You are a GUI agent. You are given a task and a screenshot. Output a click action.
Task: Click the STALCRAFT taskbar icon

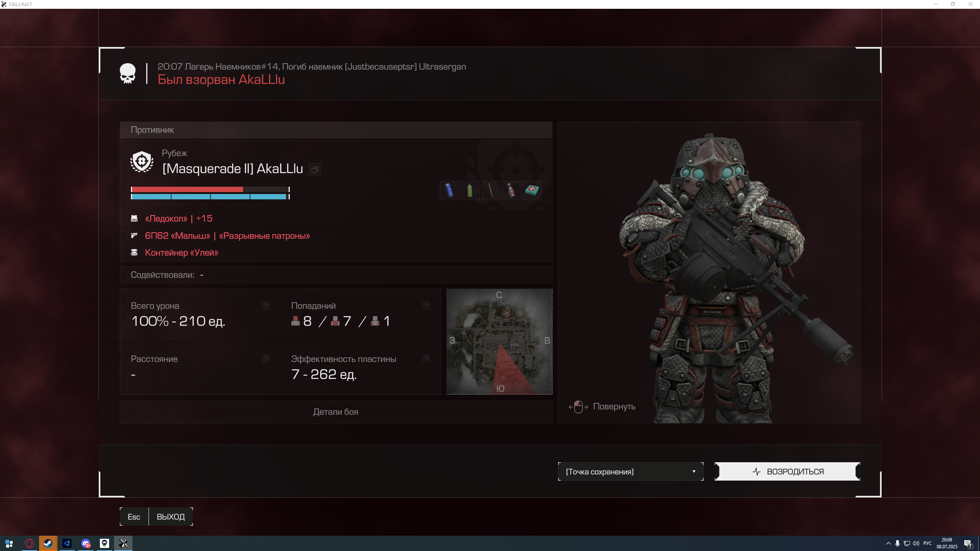pyautogui.click(x=123, y=543)
